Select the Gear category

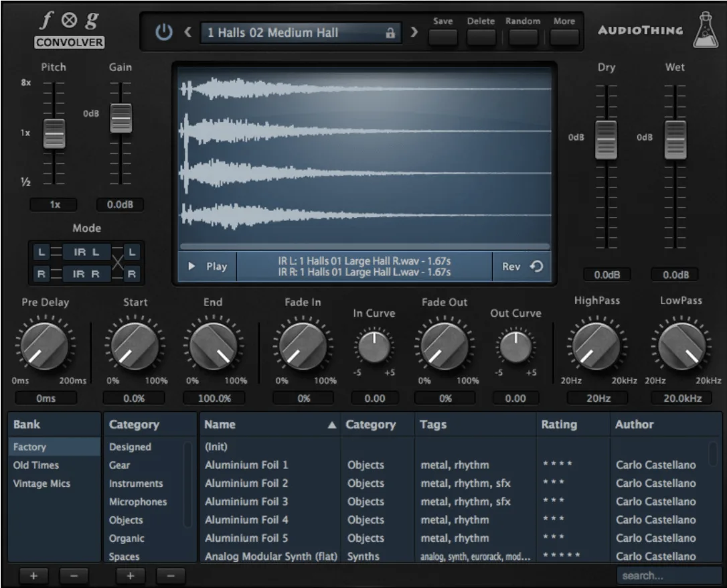tap(120, 465)
